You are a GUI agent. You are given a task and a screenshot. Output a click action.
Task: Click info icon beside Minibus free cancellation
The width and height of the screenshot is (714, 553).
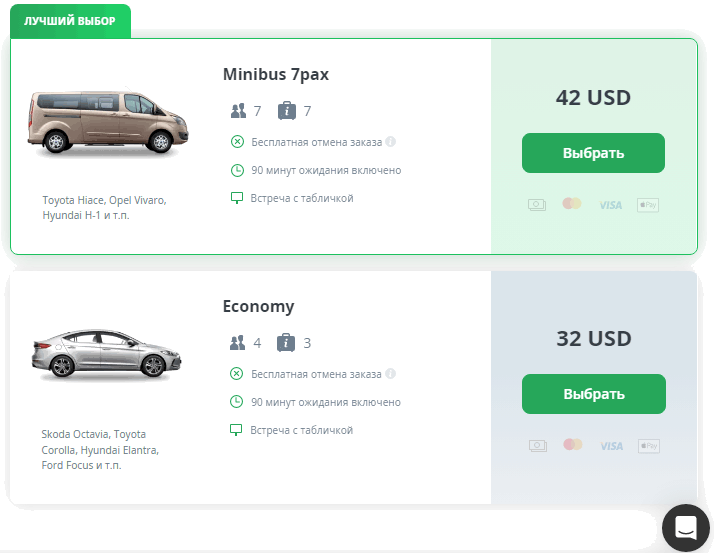click(391, 141)
